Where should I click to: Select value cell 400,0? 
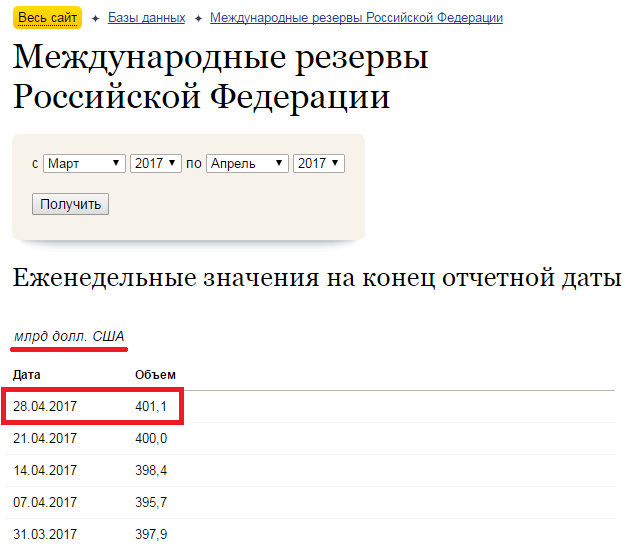pos(151,438)
